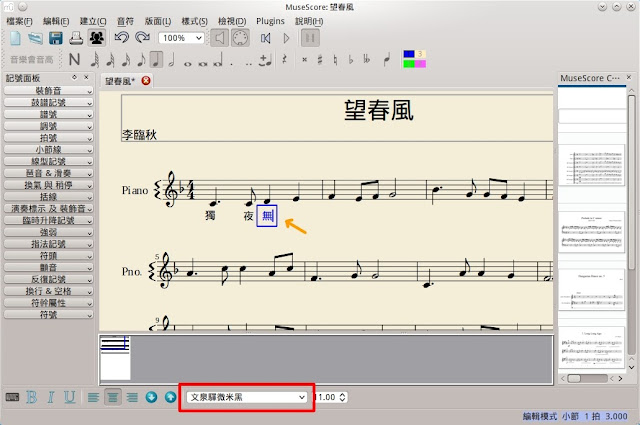Expand the 強弱 palette

(x=49, y=232)
